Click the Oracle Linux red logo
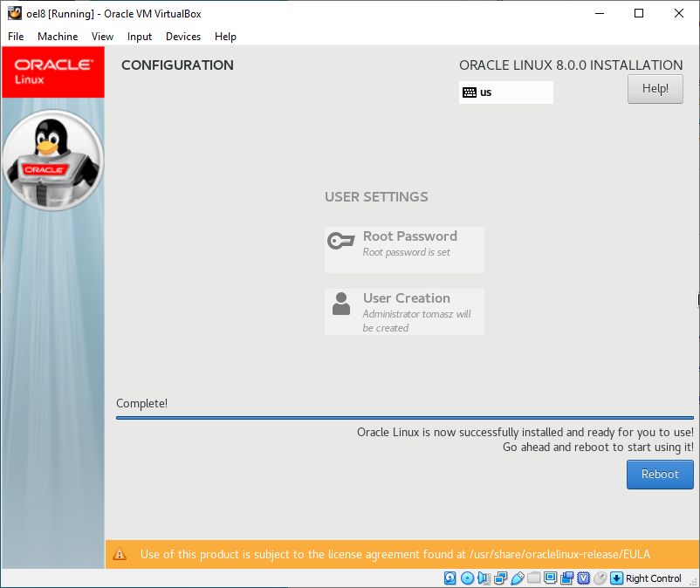700x588 pixels. click(x=53, y=72)
